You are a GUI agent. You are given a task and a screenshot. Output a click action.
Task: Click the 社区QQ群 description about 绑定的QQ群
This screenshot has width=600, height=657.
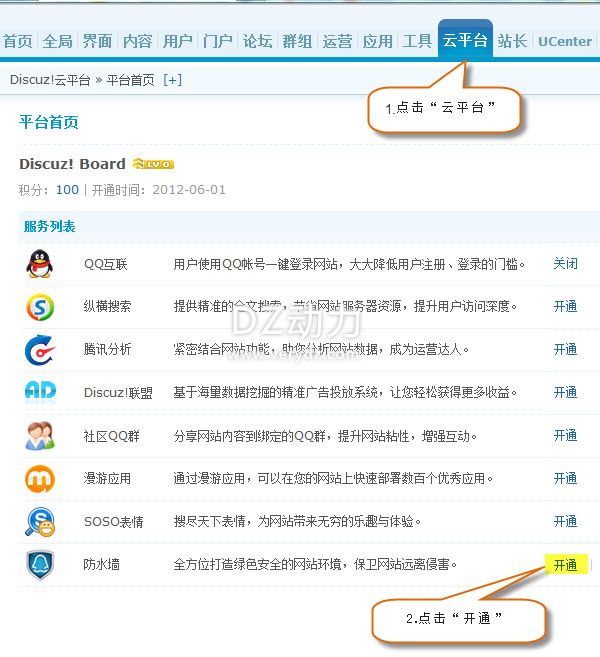point(325,436)
